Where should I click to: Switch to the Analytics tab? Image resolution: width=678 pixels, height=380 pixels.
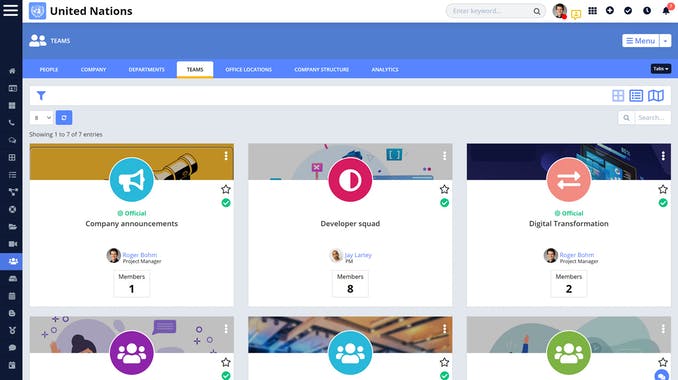tap(385, 69)
